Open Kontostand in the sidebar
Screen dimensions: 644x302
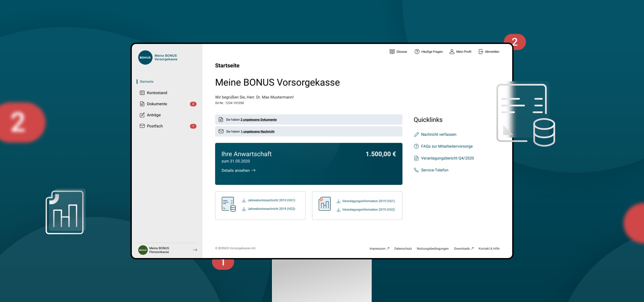coord(157,93)
